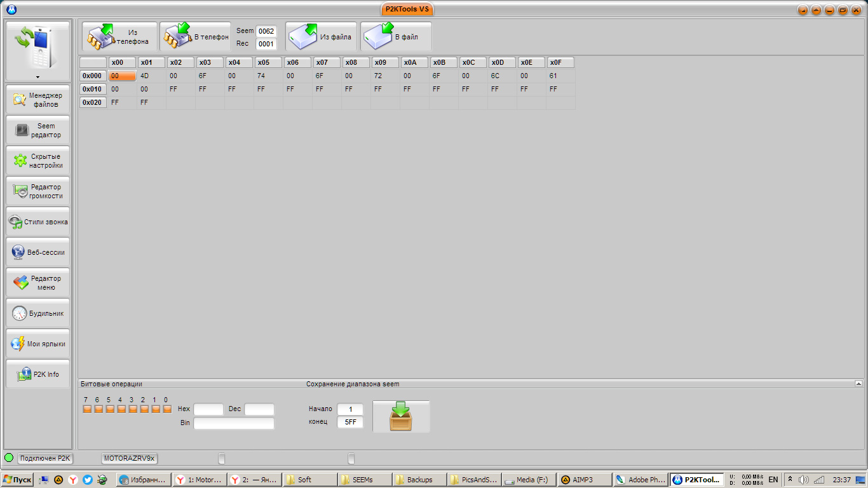Viewport: 868px width, 488px height.
Task: Select cell 4D in row 0x000
Action: [x=151, y=76]
